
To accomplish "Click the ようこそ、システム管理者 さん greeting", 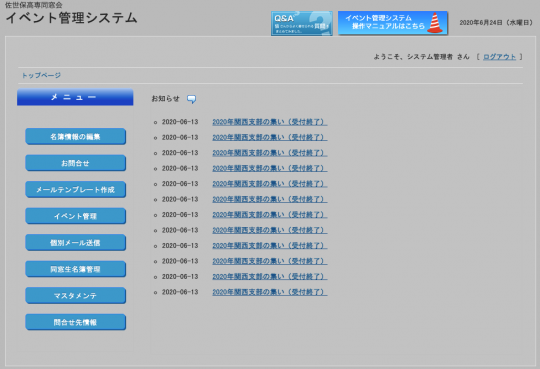I will pyautogui.click(x=422, y=57).
